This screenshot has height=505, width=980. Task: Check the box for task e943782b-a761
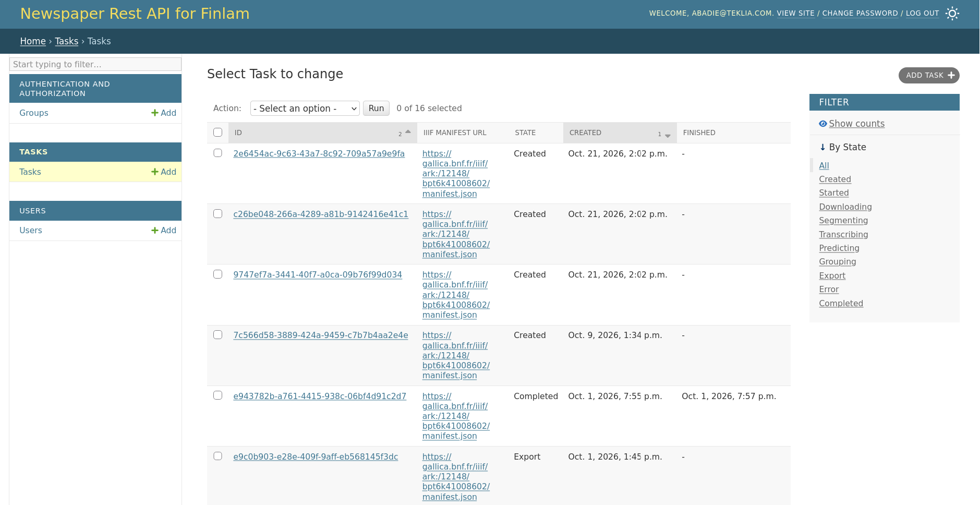(218, 395)
